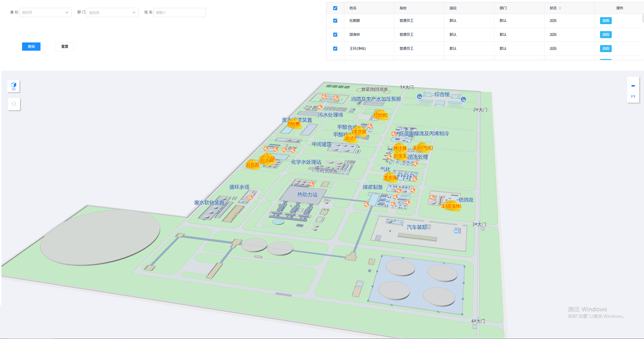Click 杜鹏鹏 yellow helmet marker on map
The height and width of the screenshot is (339, 644).
(380, 115)
